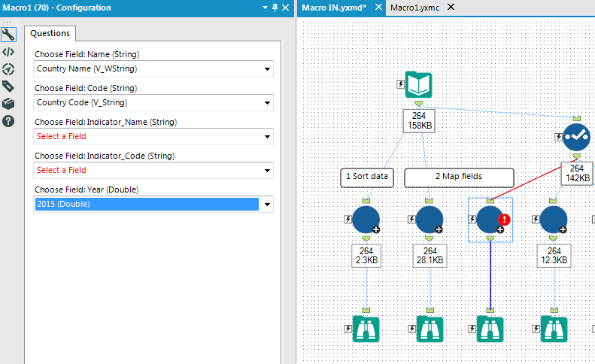This screenshot has width=595, height=364.
Task: Click the 264 142KB record count label
Action: pos(578,173)
